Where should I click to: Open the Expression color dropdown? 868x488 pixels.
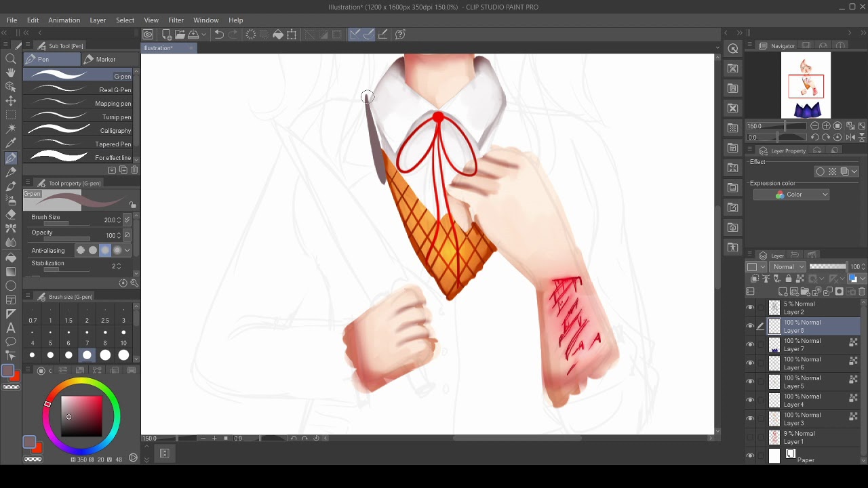tap(791, 195)
